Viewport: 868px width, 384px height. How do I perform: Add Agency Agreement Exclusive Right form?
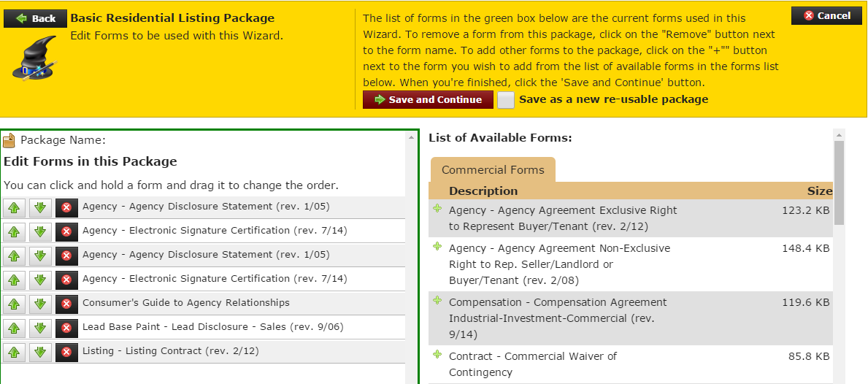tap(437, 210)
